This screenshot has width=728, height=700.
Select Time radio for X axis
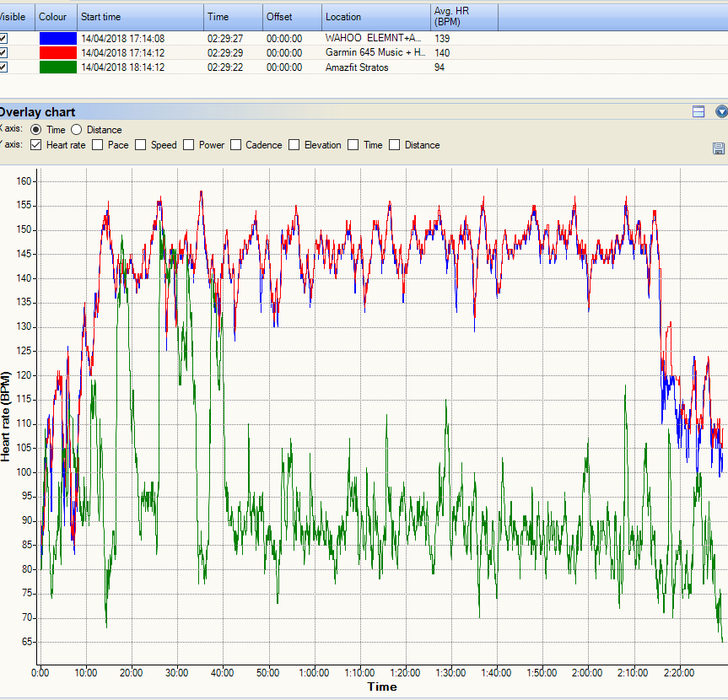tap(35, 130)
